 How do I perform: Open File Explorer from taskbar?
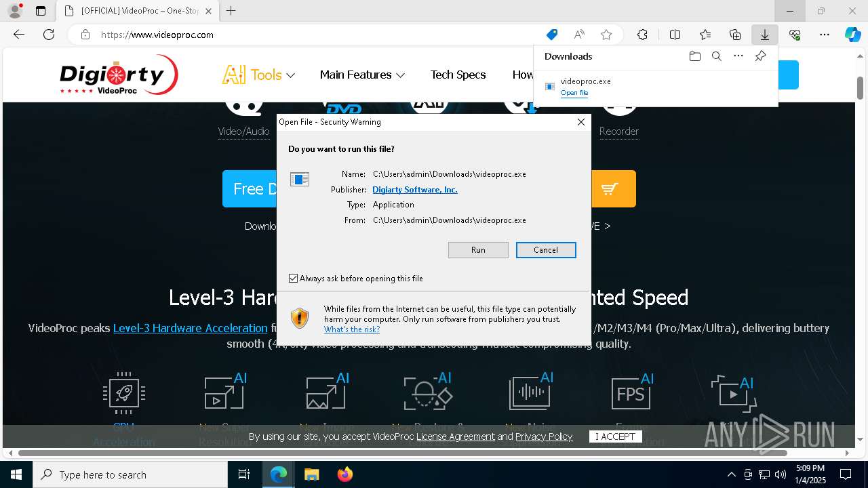click(311, 474)
